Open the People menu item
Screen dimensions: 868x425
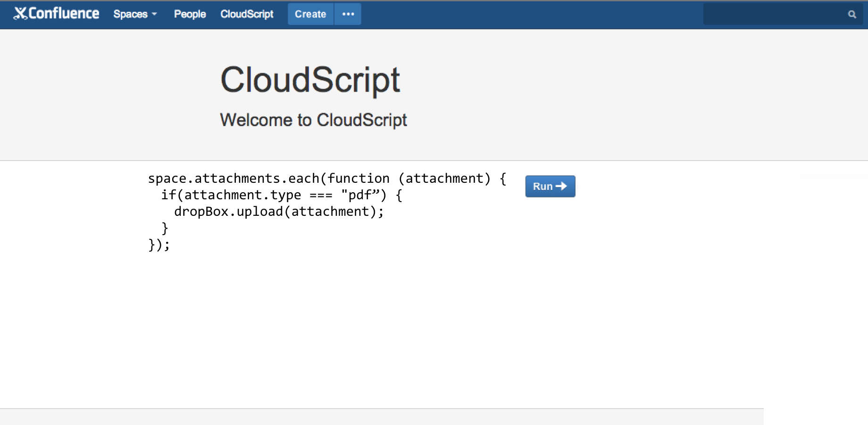pyautogui.click(x=190, y=14)
